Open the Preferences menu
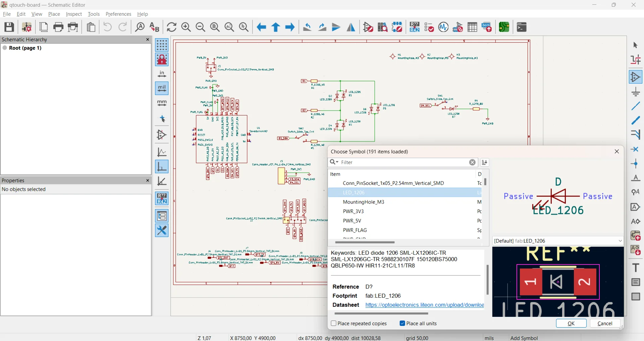The image size is (644, 341). (118, 14)
